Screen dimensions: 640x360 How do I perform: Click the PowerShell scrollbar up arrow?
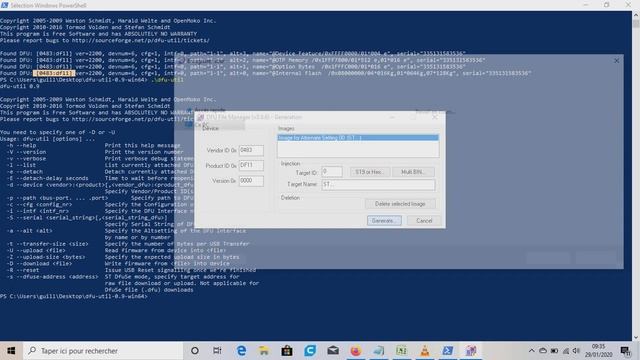[x=636, y=15]
